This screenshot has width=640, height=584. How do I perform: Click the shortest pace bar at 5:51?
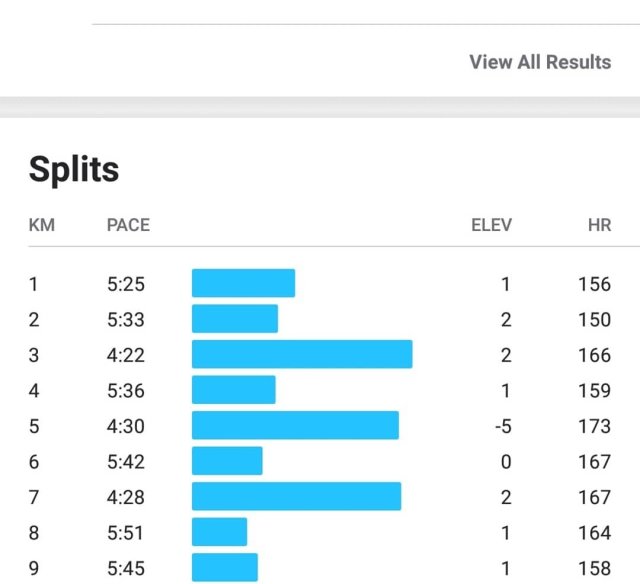(x=219, y=533)
